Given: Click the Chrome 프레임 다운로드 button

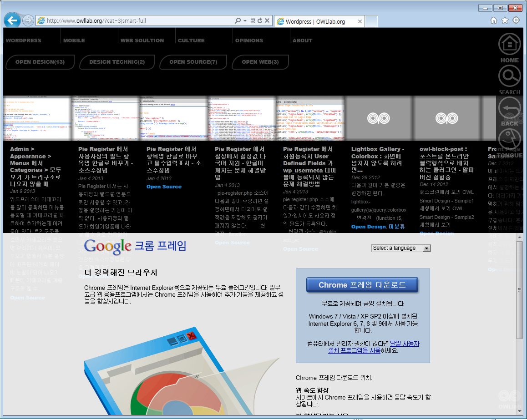Looking at the screenshot, I should click(362, 285).
